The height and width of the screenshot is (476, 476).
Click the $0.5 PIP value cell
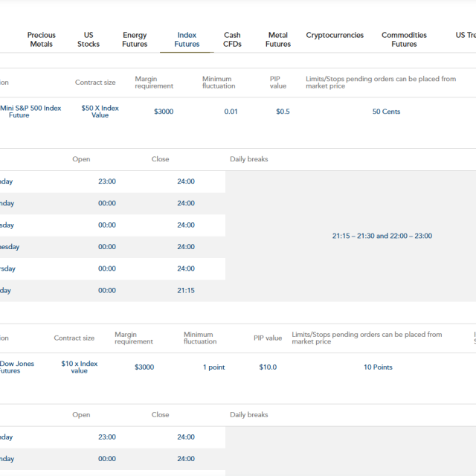coord(283,112)
